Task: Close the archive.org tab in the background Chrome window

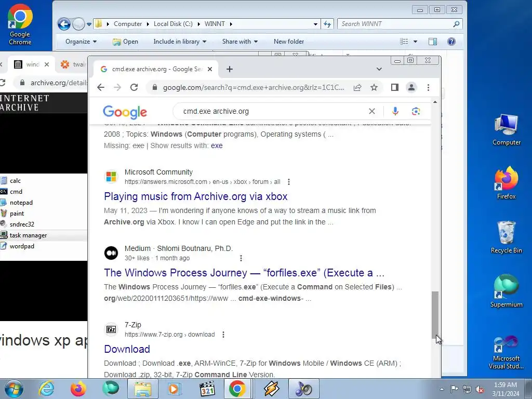Action: coord(47,64)
